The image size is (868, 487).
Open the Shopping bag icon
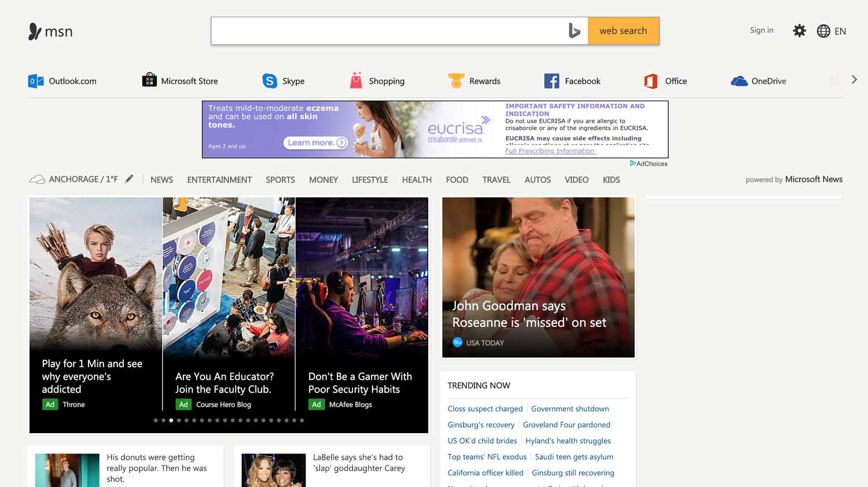click(x=356, y=80)
